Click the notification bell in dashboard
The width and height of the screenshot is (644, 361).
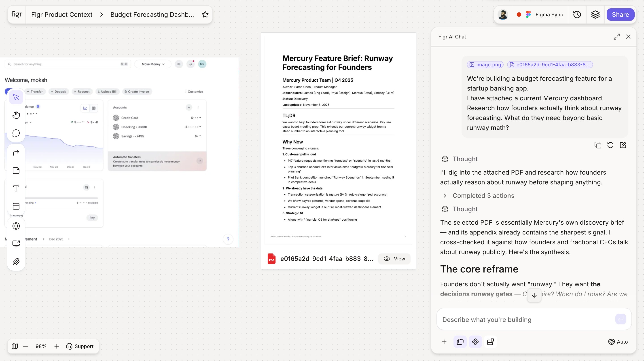click(x=191, y=64)
